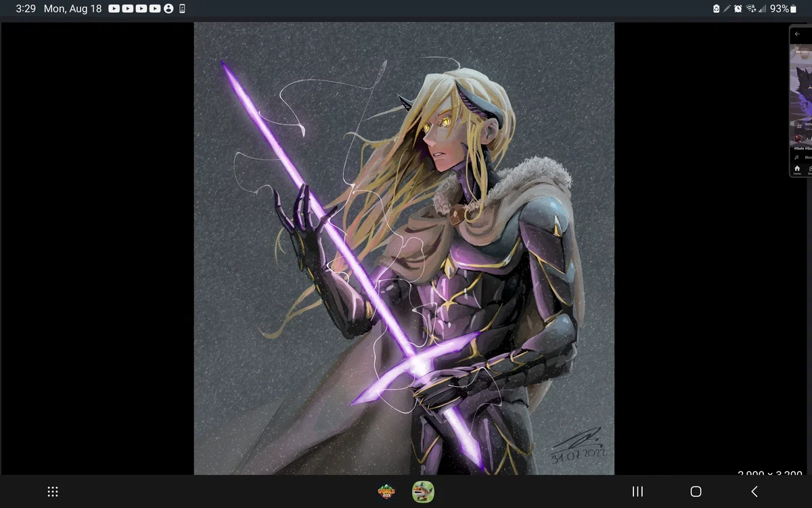The image size is (812, 508).
Task: Open the green dinosaur game app in taskbar
Action: tap(423, 492)
